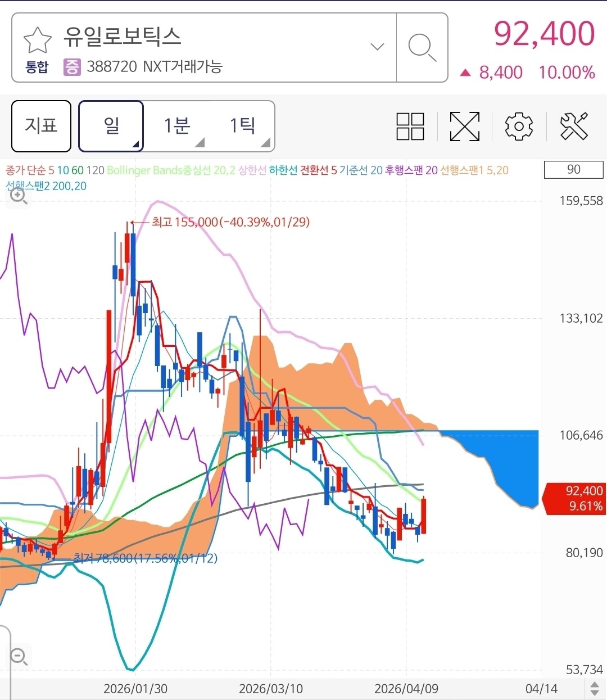Add stock to favorites with star icon
Screen dimensions: 607x700
pos(37,39)
